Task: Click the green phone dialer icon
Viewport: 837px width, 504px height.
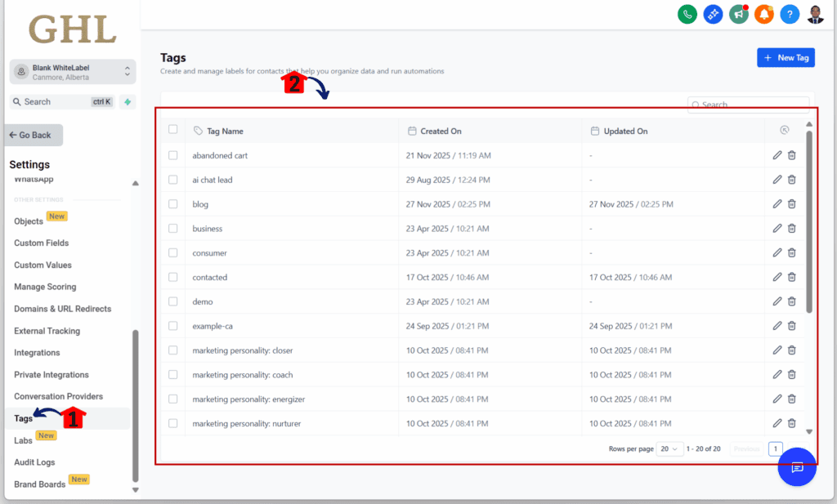Action: coord(687,14)
